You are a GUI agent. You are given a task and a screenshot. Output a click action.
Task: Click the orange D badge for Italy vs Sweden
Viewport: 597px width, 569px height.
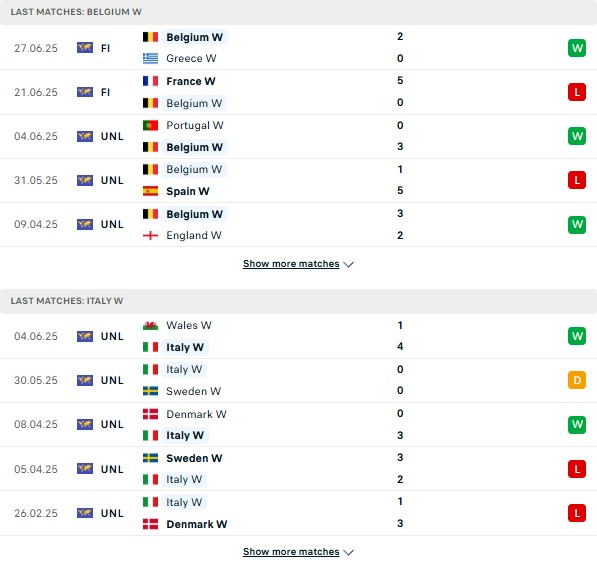pyautogui.click(x=577, y=380)
